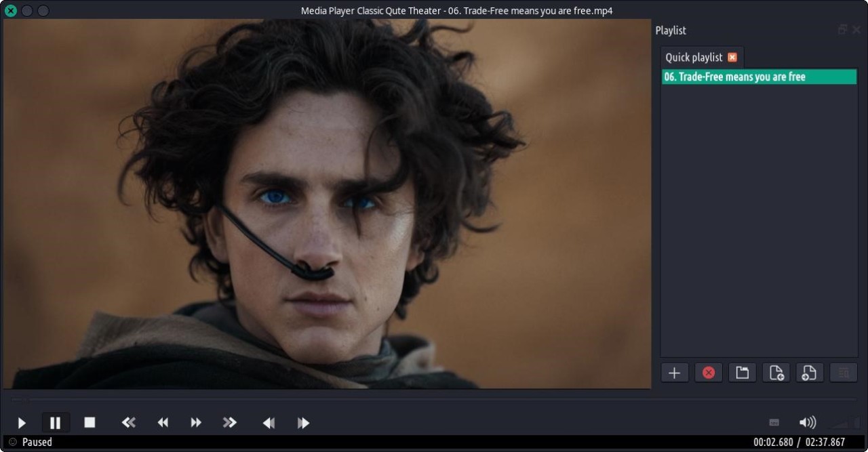868x452 pixels.
Task: Click the copy playlist icon button
Action: coord(776,373)
